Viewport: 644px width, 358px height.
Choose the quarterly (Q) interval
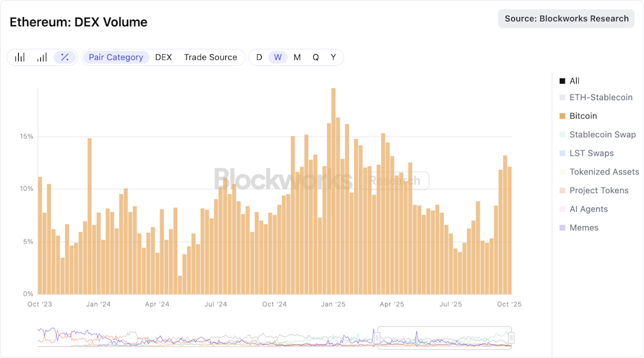[316, 57]
